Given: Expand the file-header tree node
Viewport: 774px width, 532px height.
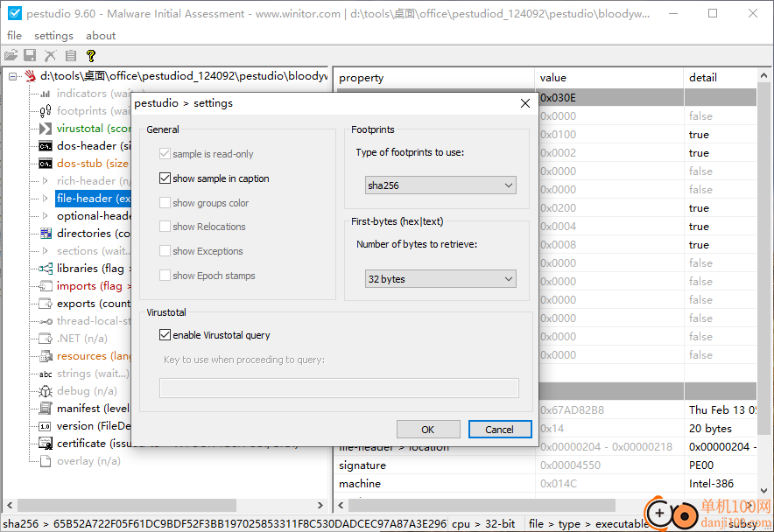Looking at the screenshot, I should click(x=45, y=199).
